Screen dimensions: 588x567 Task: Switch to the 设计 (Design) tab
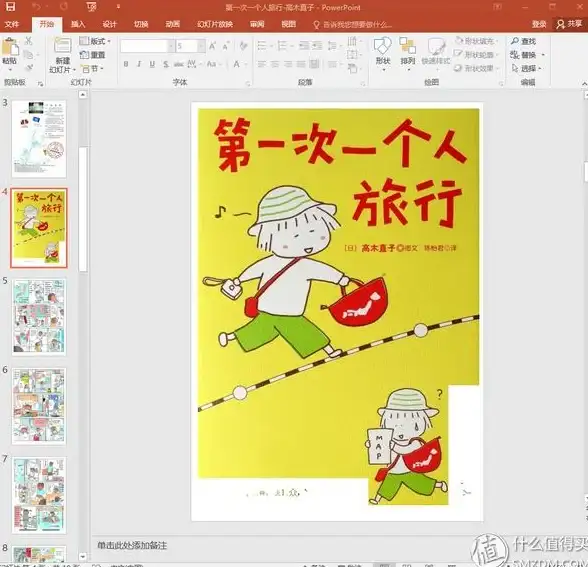click(110, 24)
